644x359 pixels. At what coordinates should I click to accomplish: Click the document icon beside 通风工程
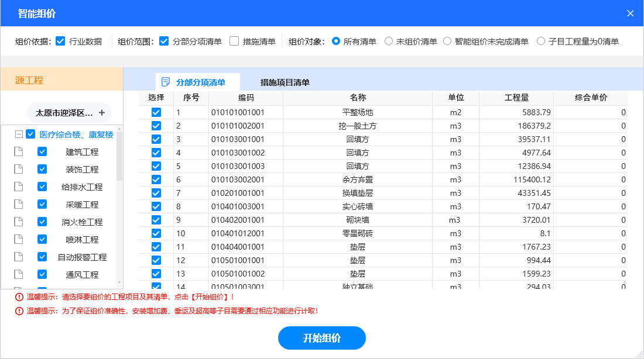[x=18, y=275]
